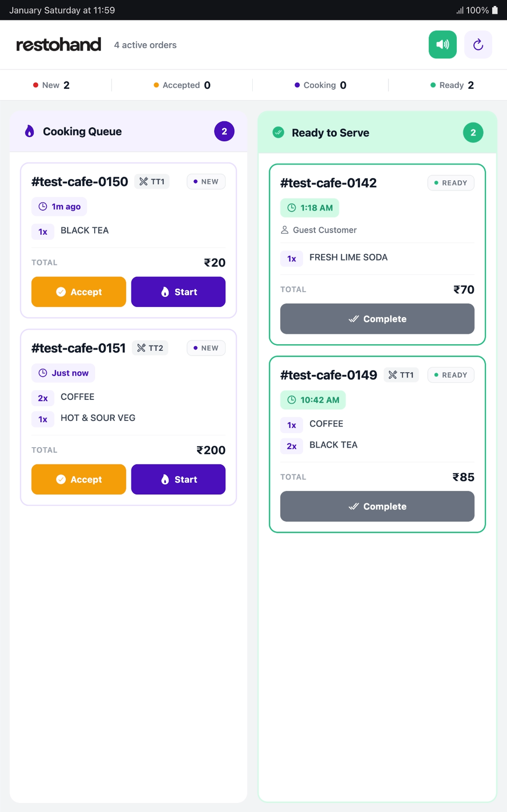Select the Cooking filter tab
This screenshot has width=507, height=812.
click(x=320, y=85)
